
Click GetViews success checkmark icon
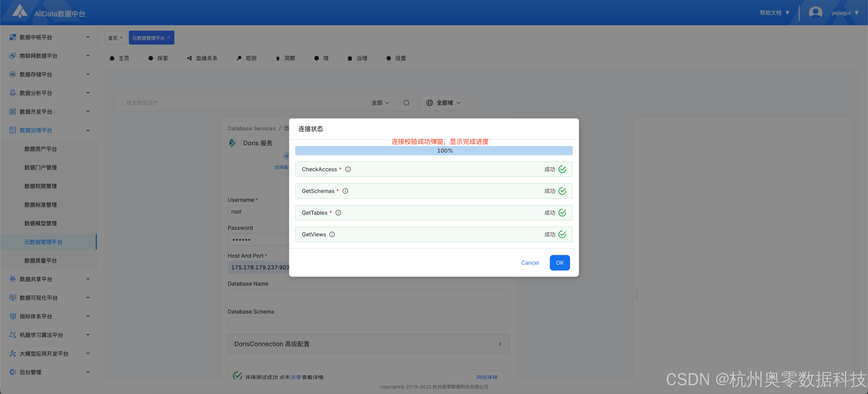(562, 234)
